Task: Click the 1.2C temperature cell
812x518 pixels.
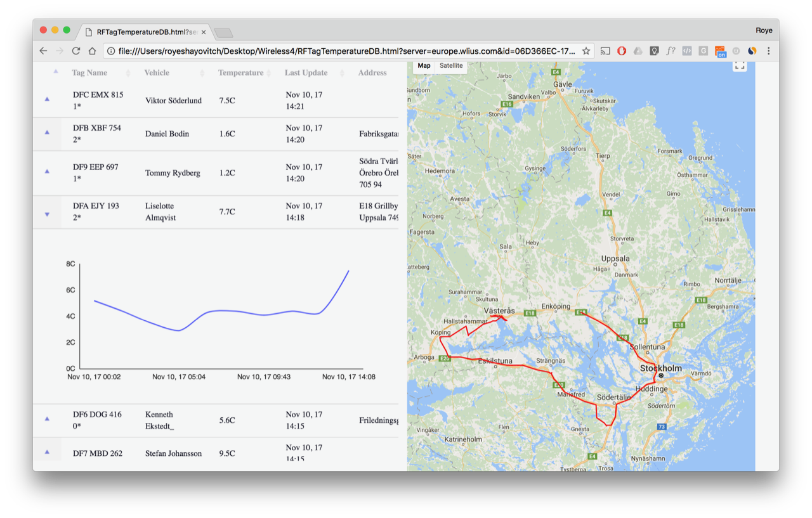Action: 227,173
